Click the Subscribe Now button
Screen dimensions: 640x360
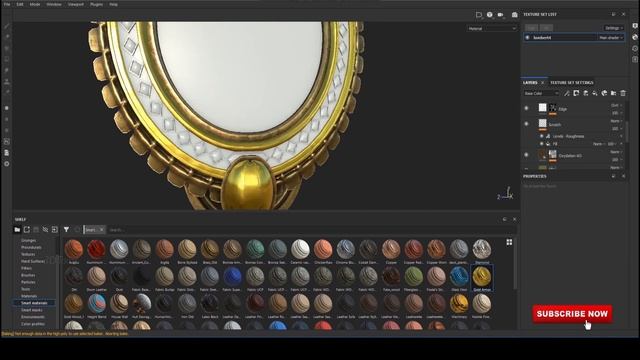572,314
